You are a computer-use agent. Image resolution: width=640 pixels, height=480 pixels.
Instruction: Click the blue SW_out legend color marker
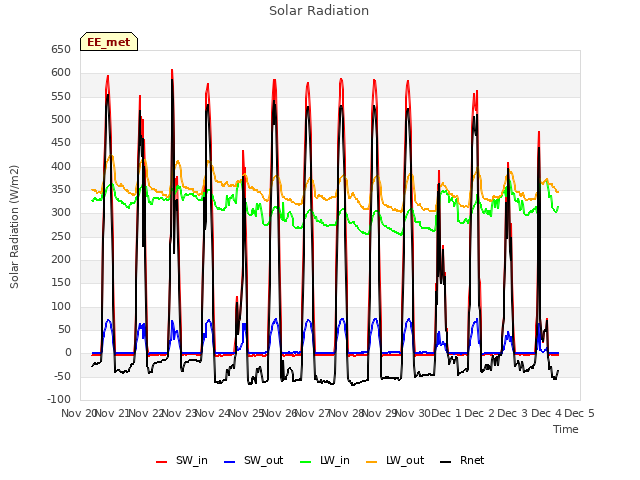tap(230, 462)
